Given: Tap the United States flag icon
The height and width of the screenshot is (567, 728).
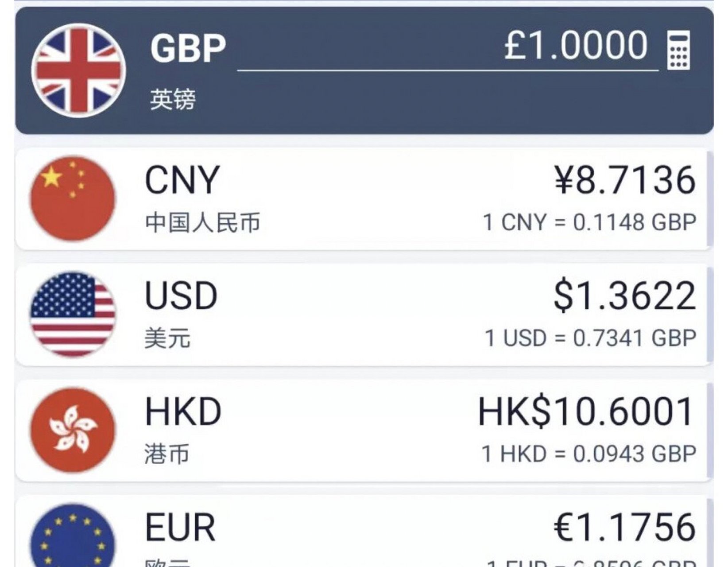Looking at the screenshot, I should pos(73,314).
